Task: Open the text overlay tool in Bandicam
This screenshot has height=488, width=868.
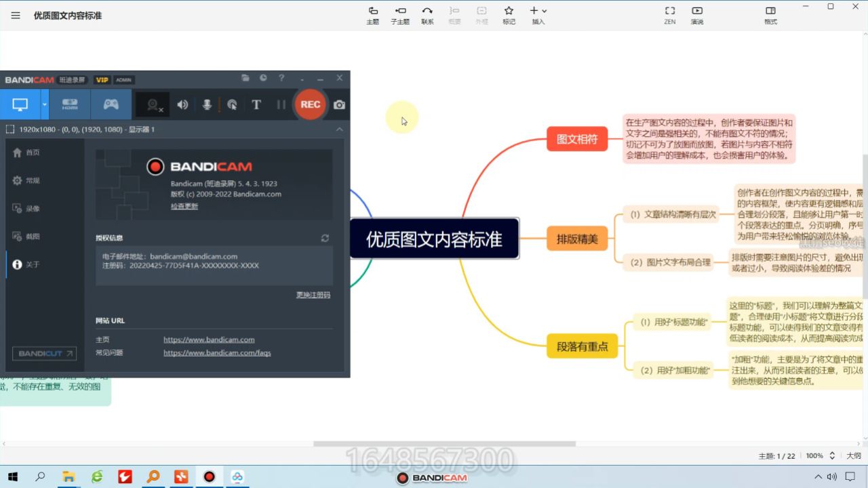Action: coord(256,104)
